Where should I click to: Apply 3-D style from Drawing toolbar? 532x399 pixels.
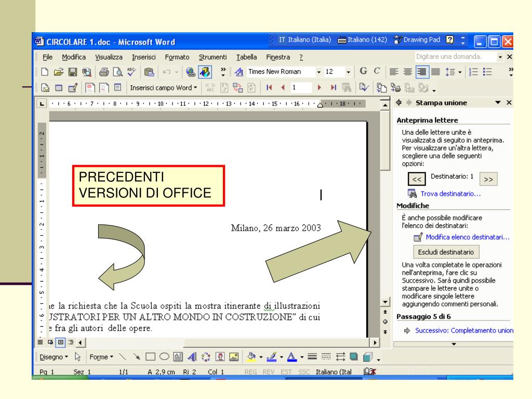367,356
